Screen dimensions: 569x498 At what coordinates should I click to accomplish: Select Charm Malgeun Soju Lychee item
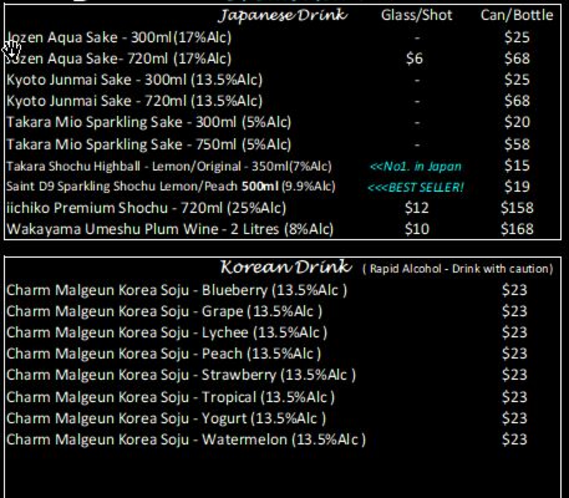click(167, 332)
